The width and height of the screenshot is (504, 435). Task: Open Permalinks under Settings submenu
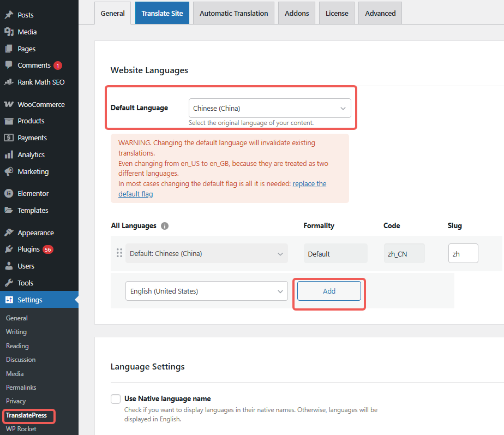[21, 388]
